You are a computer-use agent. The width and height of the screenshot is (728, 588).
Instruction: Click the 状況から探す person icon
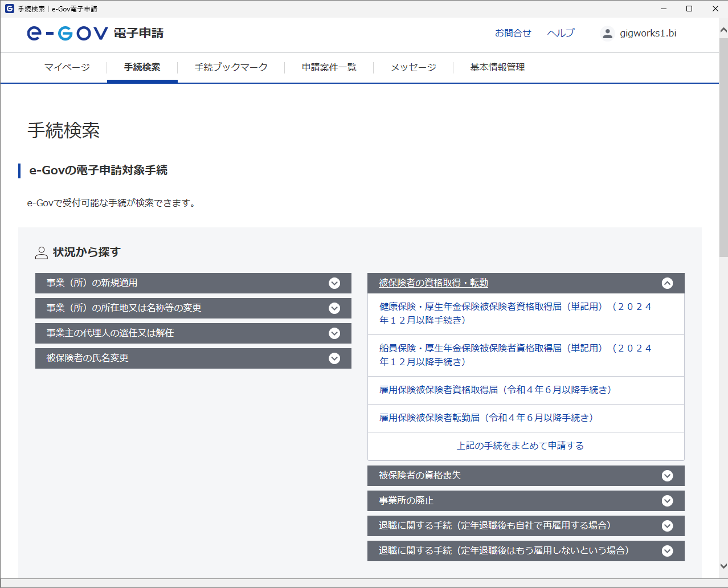[42, 253]
